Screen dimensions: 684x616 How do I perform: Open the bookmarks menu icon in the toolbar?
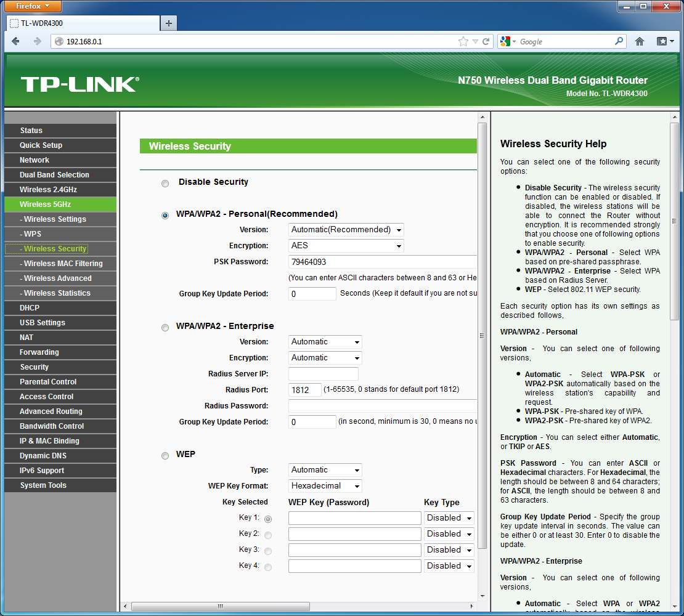[x=666, y=41]
